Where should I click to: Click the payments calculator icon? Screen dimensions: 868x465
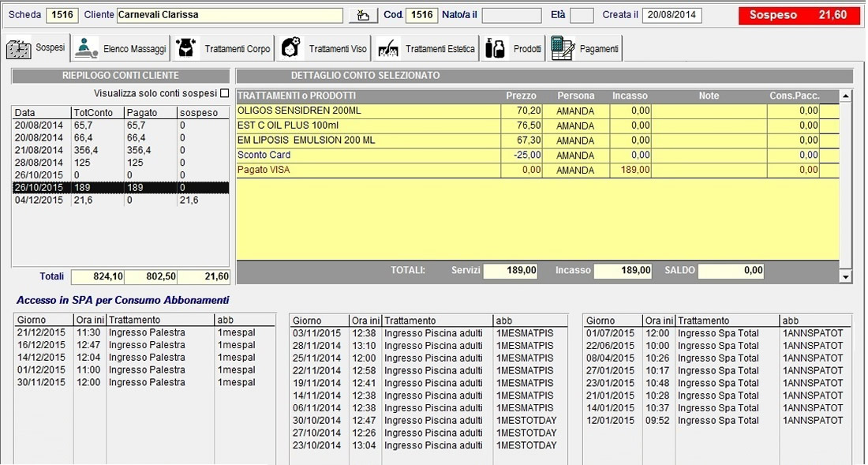(563, 48)
